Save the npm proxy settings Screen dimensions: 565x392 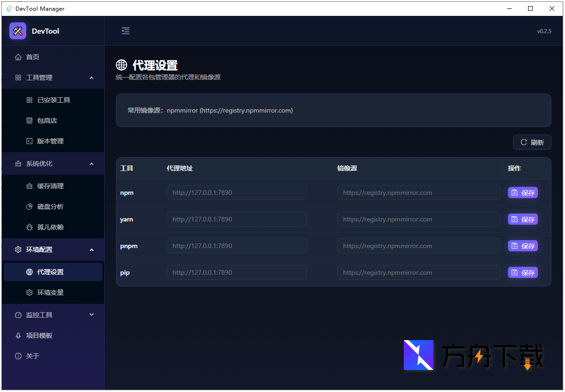522,192
